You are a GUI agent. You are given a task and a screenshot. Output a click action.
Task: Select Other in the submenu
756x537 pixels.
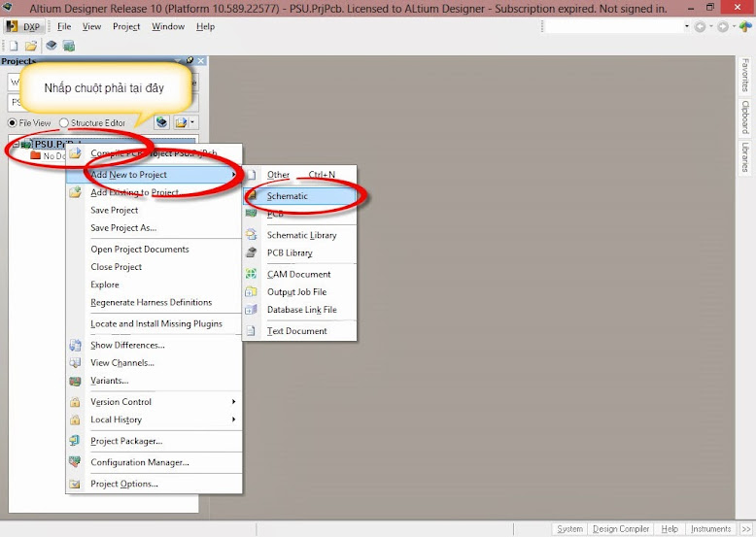(x=299, y=175)
